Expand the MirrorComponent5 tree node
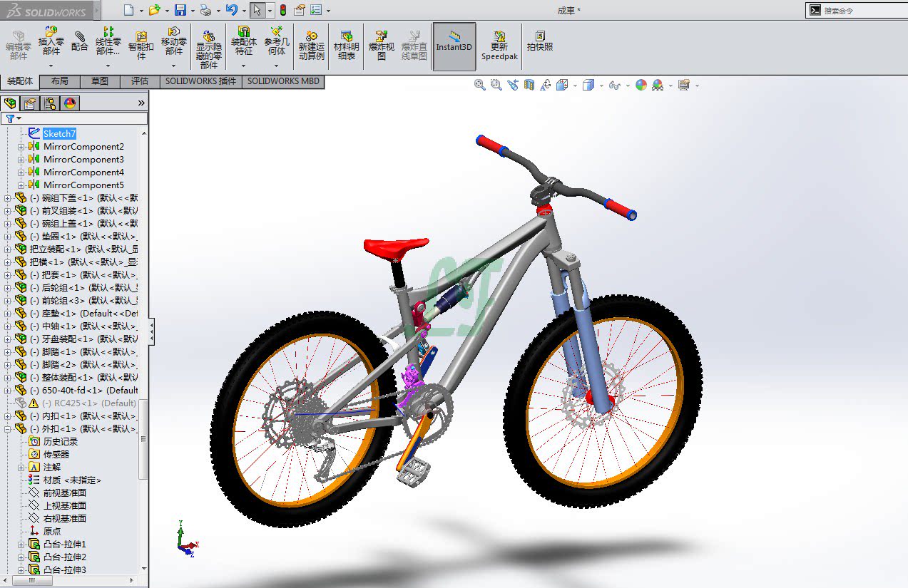This screenshot has width=908, height=588. click(x=21, y=185)
